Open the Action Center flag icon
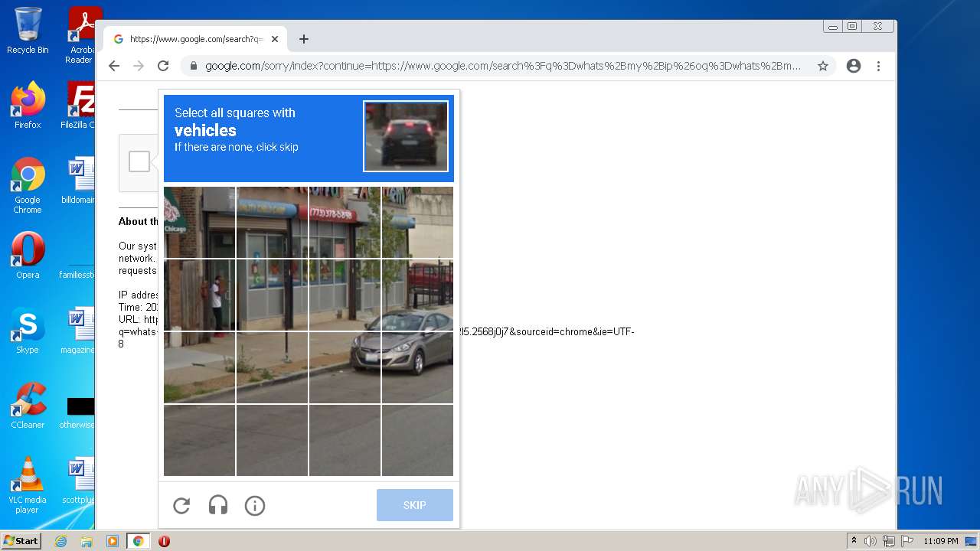 pyautogui.click(x=906, y=541)
